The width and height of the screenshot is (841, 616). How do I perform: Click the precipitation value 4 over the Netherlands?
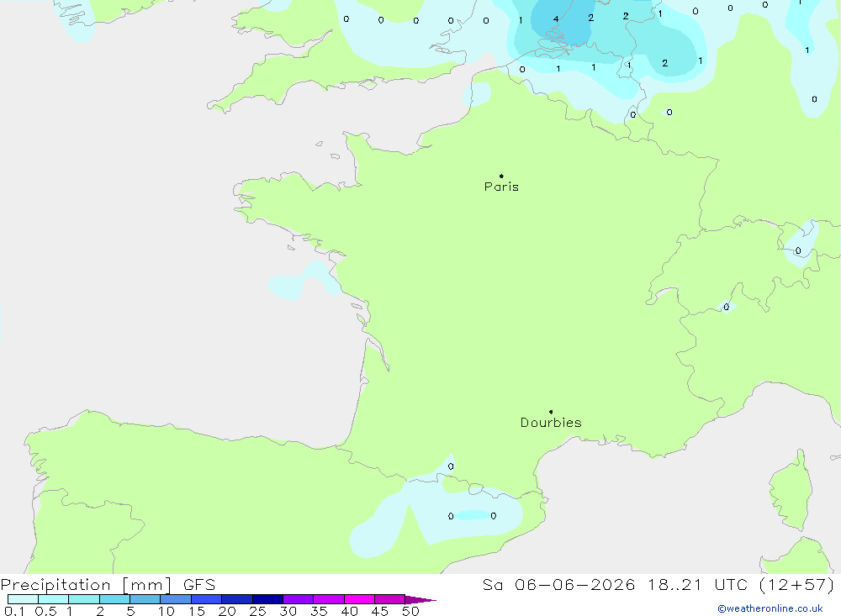point(556,19)
